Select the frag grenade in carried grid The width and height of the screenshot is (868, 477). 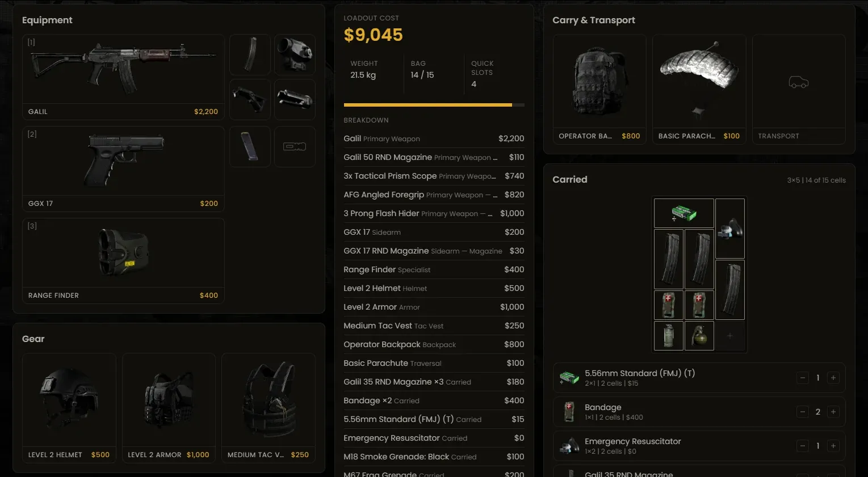click(x=699, y=336)
